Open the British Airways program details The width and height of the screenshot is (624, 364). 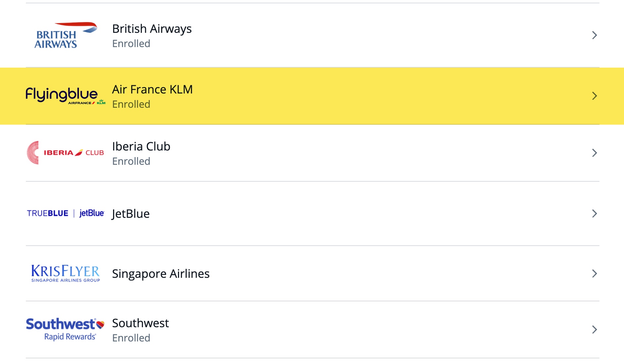pos(152,29)
